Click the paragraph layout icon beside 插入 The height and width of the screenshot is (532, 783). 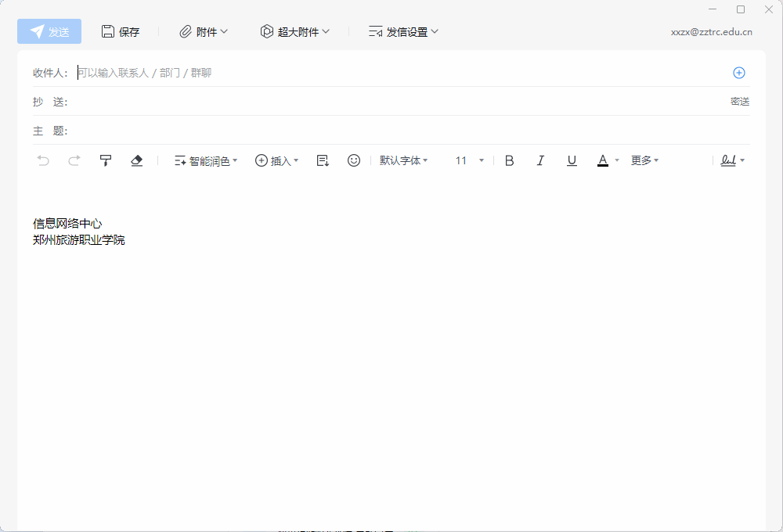point(323,160)
